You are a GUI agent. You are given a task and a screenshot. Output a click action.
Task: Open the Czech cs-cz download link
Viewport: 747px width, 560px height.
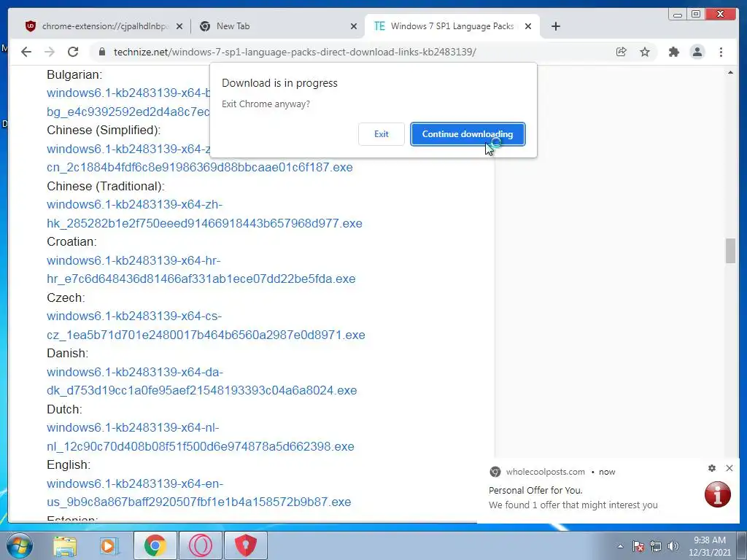coord(206,325)
